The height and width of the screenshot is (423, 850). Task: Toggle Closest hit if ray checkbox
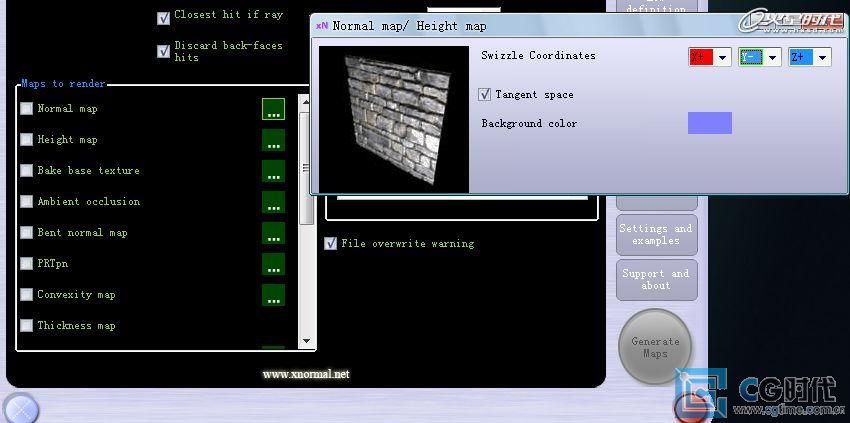tap(163, 18)
